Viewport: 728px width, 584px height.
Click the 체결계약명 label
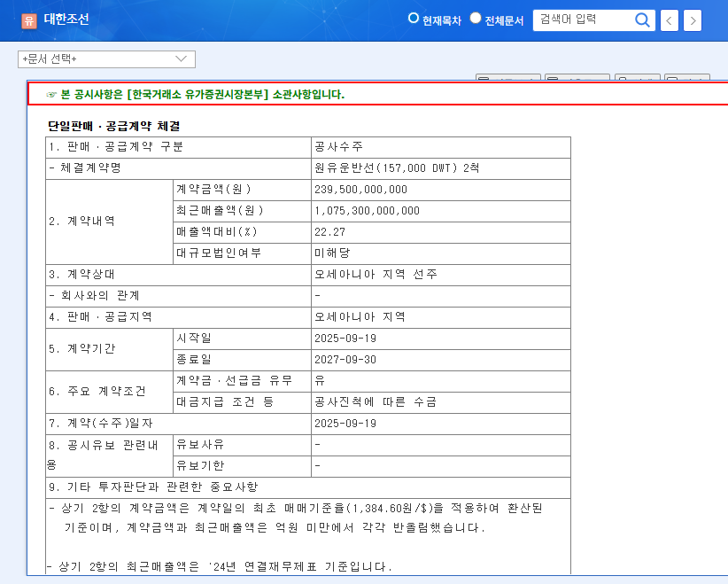85,167
